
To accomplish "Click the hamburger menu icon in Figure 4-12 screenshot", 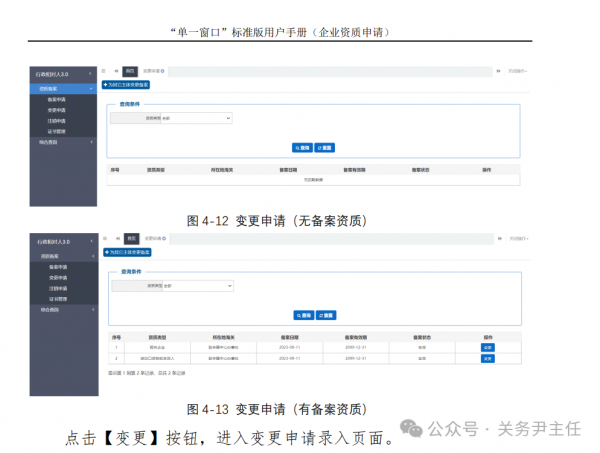I will (105, 72).
